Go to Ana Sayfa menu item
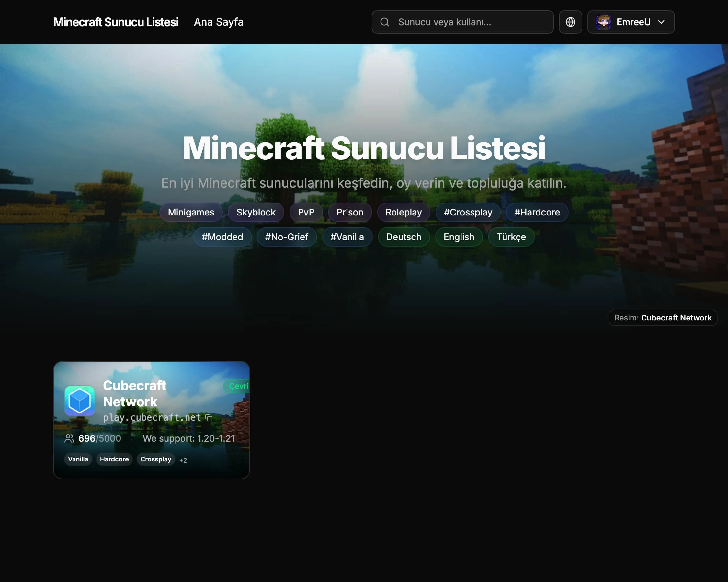Viewport: 728px width, 582px height. tap(219, 22)
